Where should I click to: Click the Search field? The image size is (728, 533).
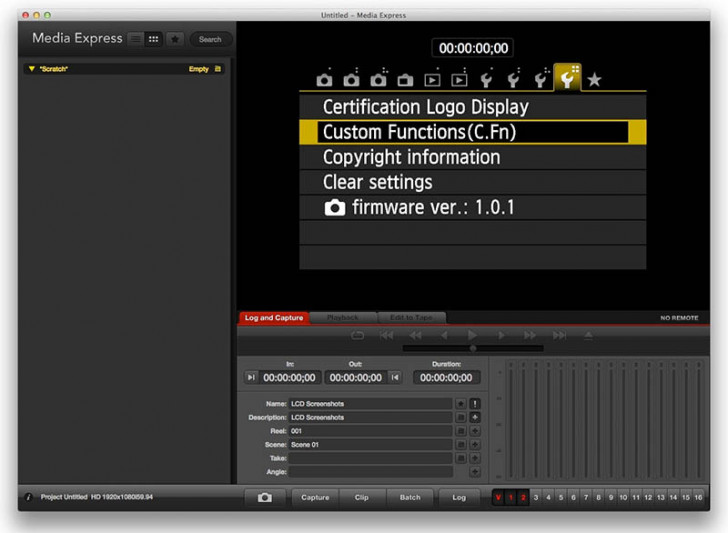coord(210,39)
